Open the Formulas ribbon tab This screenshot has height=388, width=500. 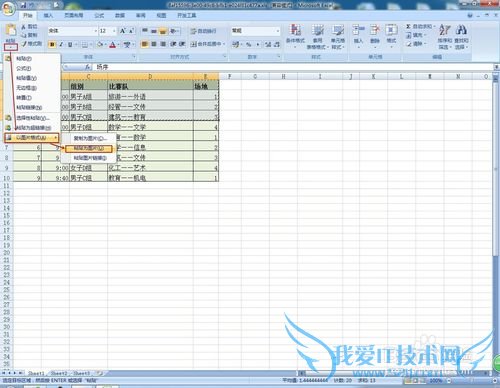click(x=99, y=15)
